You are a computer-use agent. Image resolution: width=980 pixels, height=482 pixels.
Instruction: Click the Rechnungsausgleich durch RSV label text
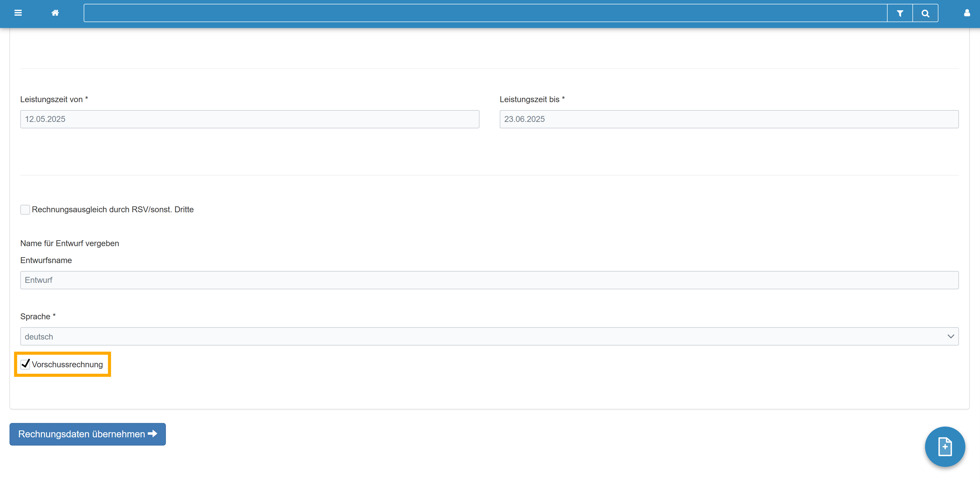click(112, 209)
